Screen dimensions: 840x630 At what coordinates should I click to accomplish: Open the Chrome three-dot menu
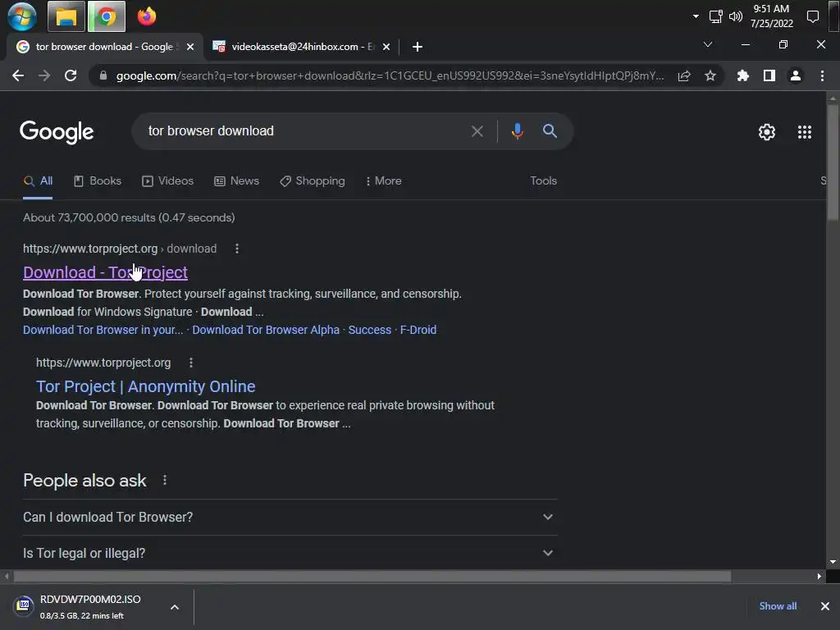[x=822, y=75]
